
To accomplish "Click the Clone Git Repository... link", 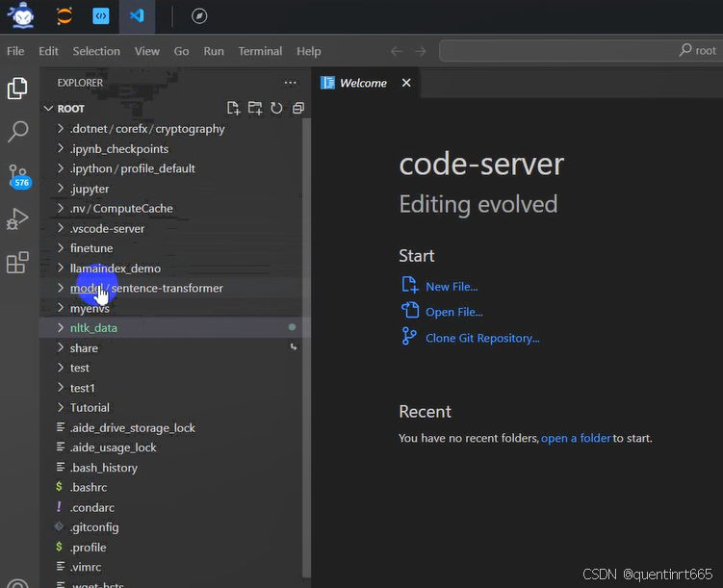I will tap(482, 338).
